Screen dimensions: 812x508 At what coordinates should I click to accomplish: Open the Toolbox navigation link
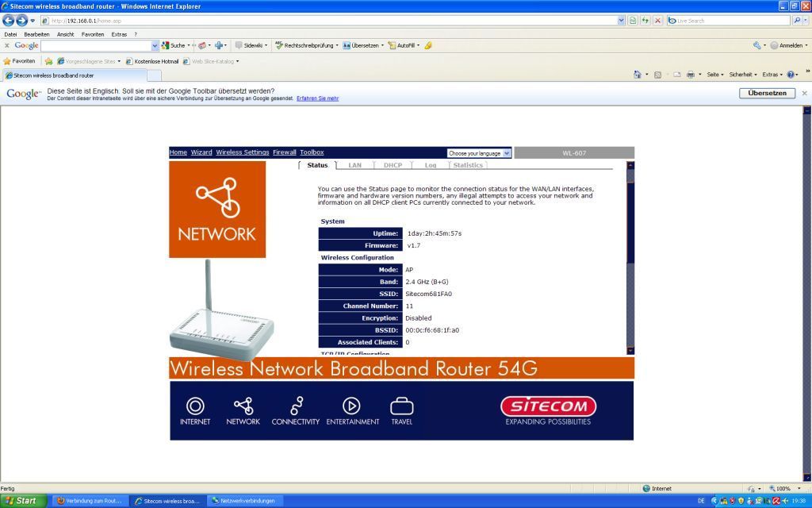(312, 152)
